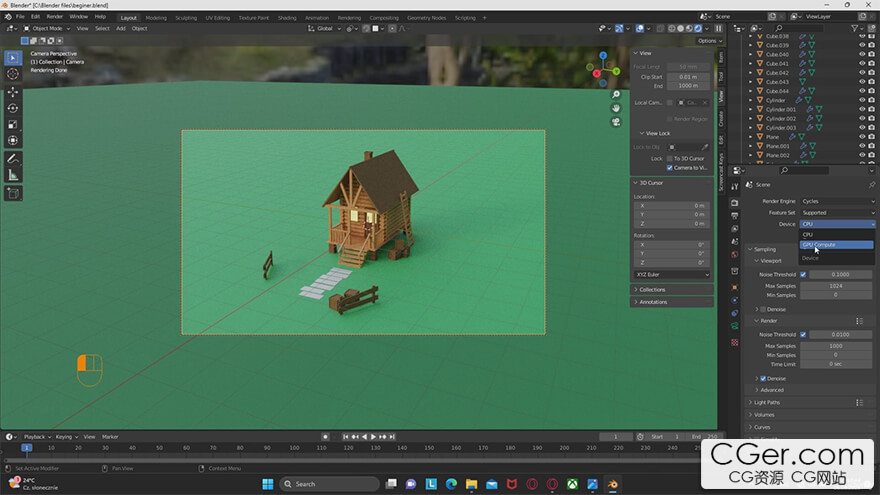The height and width of the screenshot is (495, 880).
Task: Open the viewport Options popover
Action: click(710, 41)
